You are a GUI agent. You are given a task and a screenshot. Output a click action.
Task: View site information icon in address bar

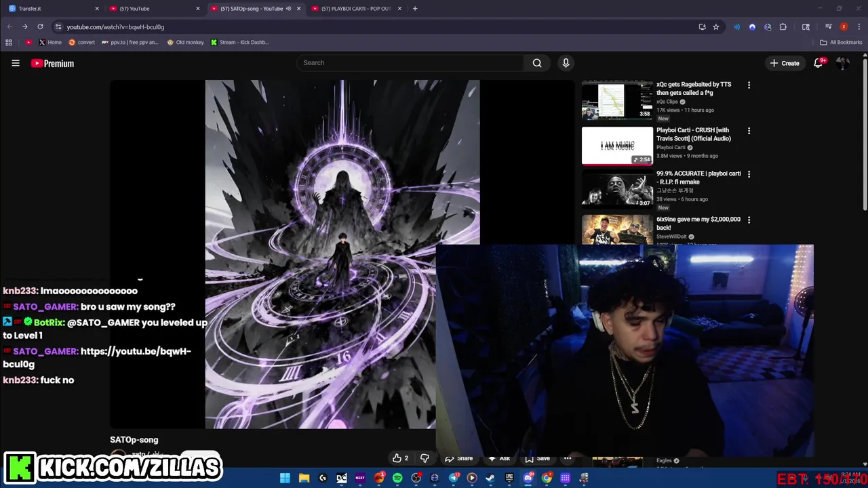click(58, 27)
